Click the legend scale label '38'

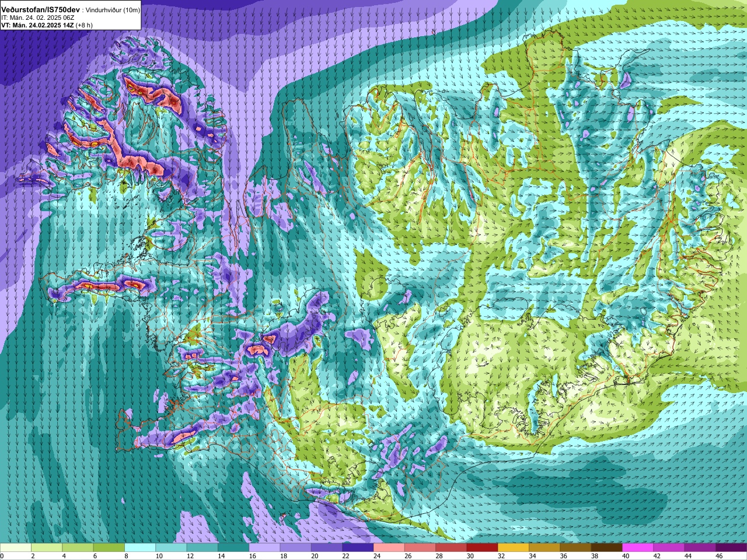pyautogui.click(x=594, y=556)
